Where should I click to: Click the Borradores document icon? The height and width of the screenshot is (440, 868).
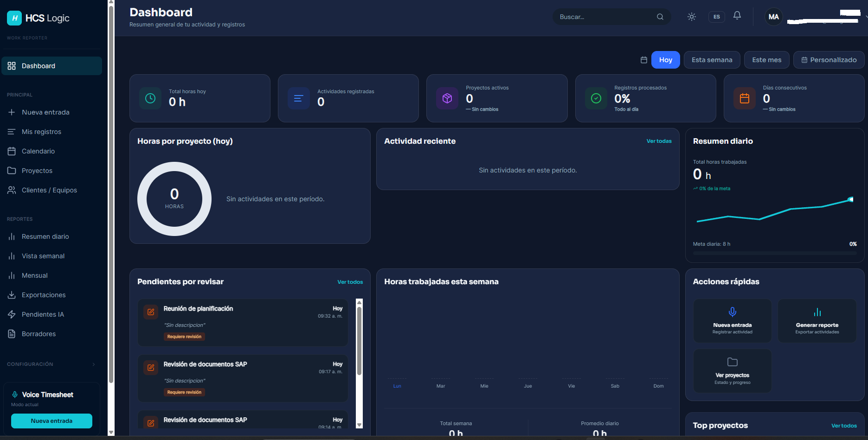pyautogui.click(x=12, y=334)
